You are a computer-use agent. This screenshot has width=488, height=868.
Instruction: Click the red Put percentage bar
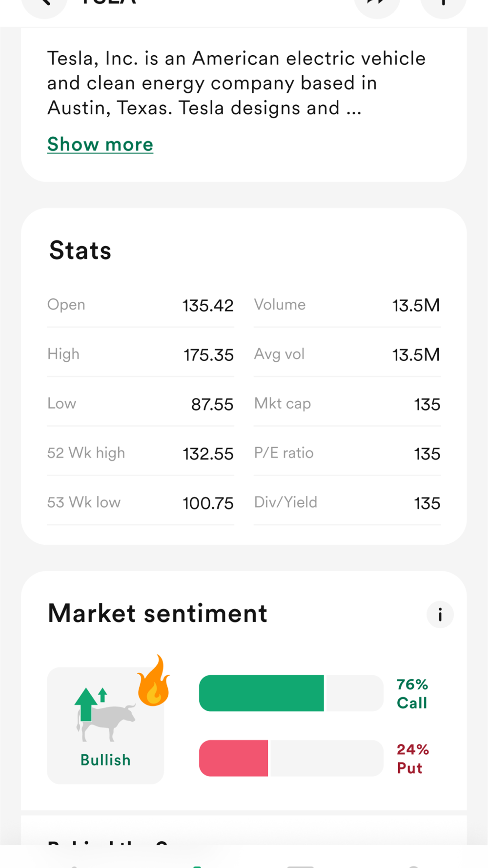(234, 758)
